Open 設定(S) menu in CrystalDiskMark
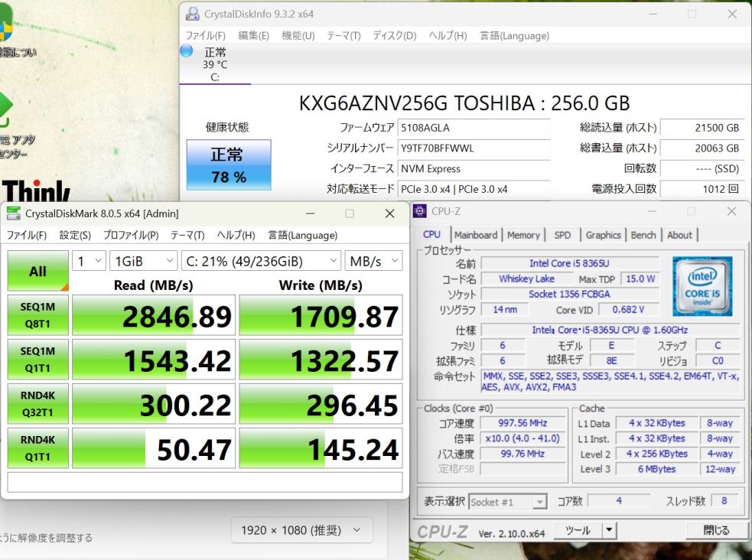 pyautogui.click(x=75, y=235)
